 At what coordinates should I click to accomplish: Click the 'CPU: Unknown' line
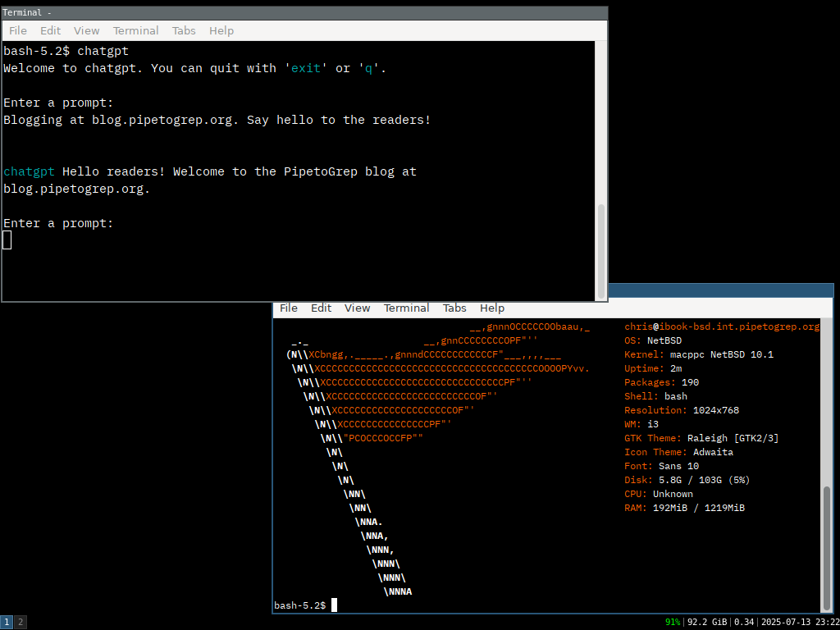[x=659, y=493]
